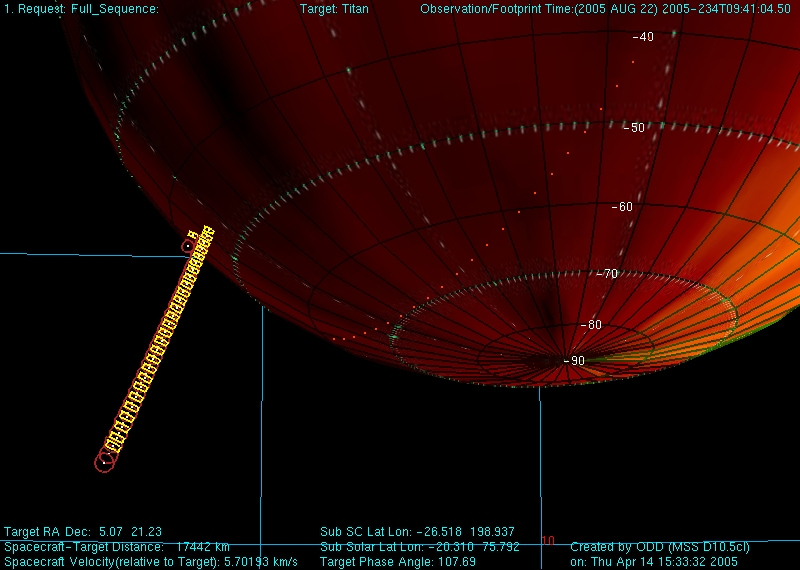
Task: Select the -60 latitude label
Action: pos(622,207)
